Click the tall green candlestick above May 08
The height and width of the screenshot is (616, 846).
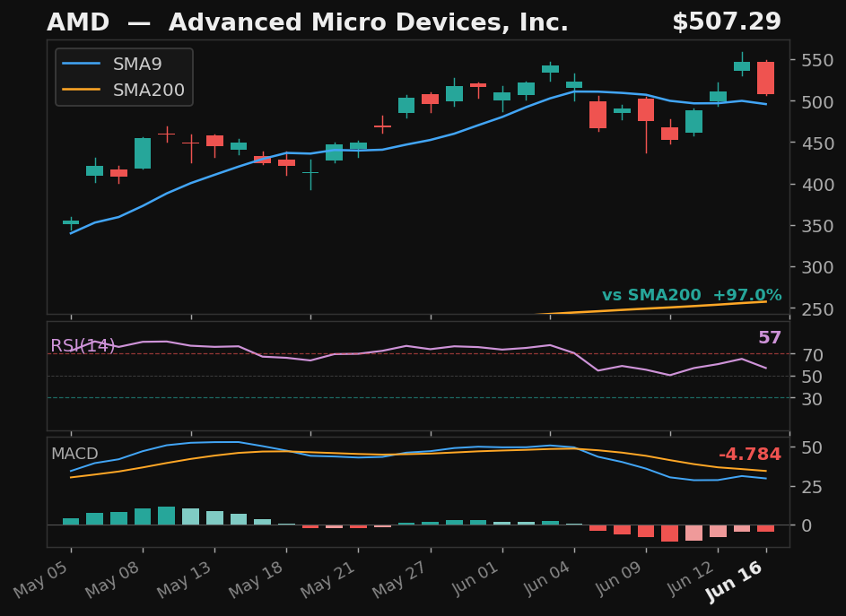coord(143,153)
